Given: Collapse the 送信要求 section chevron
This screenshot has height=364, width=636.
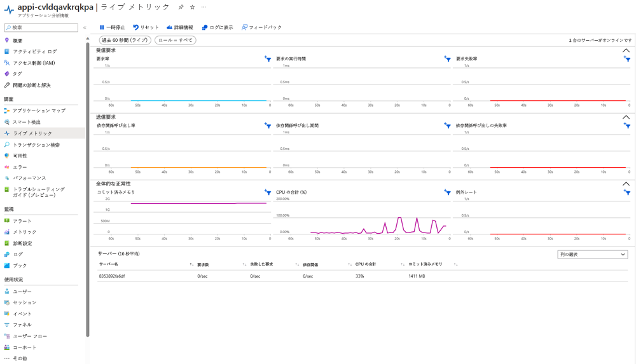Looking at the screenshot, I should coord(626,117).
